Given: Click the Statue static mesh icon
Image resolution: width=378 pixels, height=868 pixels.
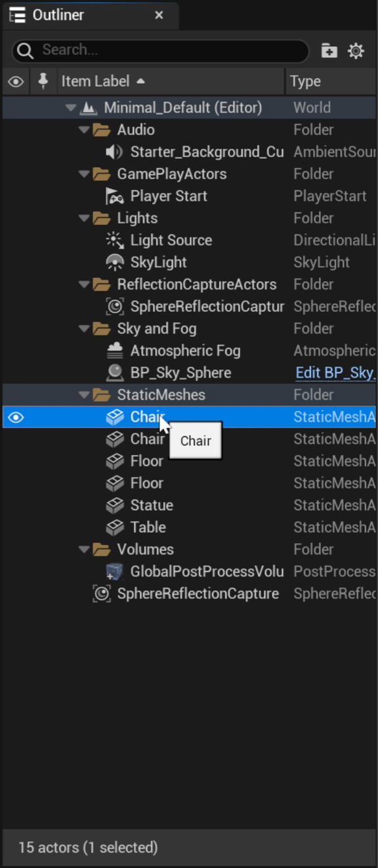Looking at the screenshot, I should point(115,505).
